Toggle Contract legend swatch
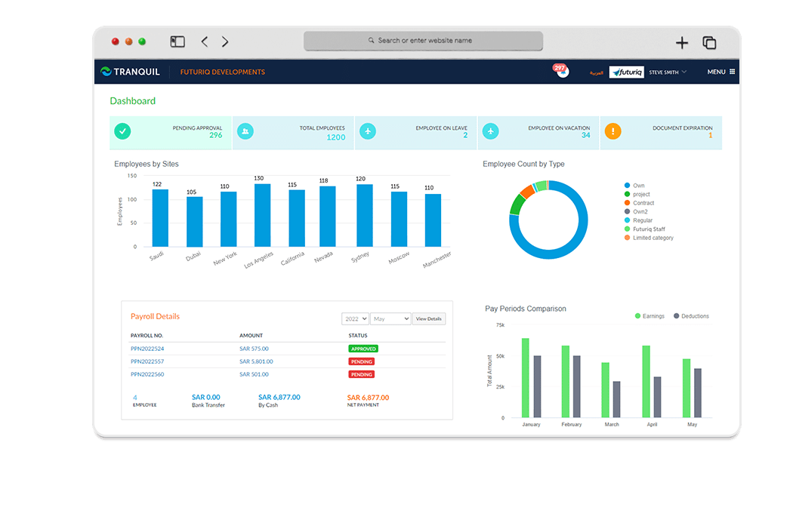This screenshot has width=793, height=532. pyautogui.click(x=627, y=202)
